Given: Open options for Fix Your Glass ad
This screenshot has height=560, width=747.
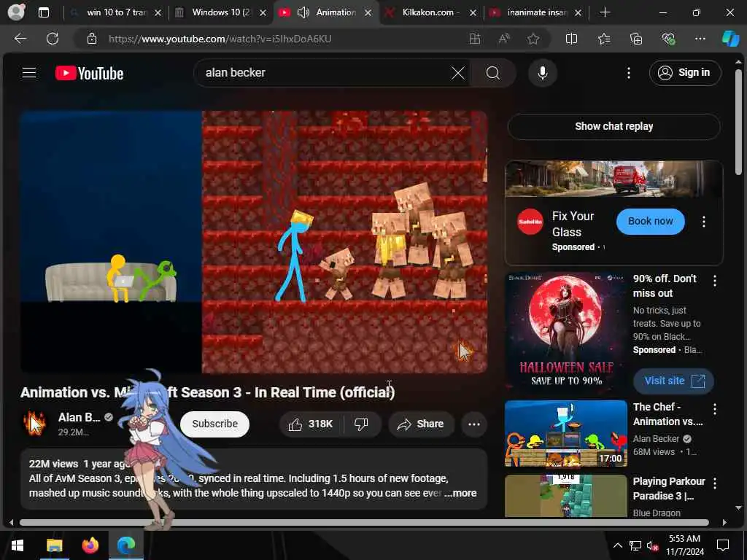Looking at the screenshot, I should pos(704,222).
